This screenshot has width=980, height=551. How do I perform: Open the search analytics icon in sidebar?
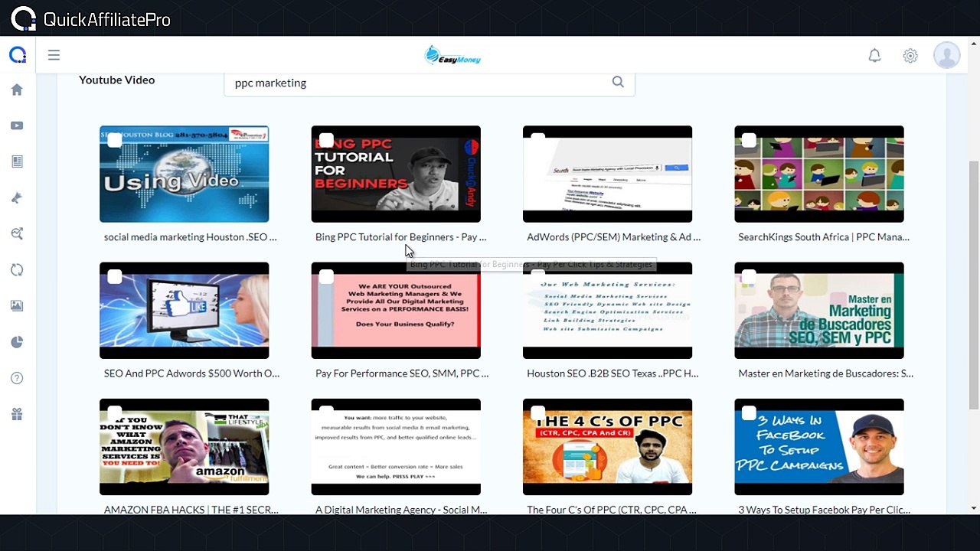click(x=17, y=233)
